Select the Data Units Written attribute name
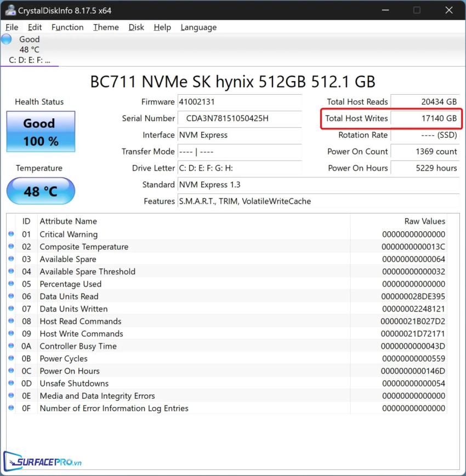This screenshot has height=476, width=466. [73, 309]
